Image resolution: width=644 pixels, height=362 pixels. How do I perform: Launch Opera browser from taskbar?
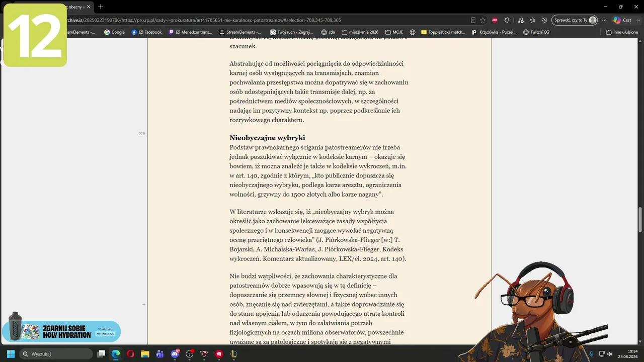click(x=130, y=354)
